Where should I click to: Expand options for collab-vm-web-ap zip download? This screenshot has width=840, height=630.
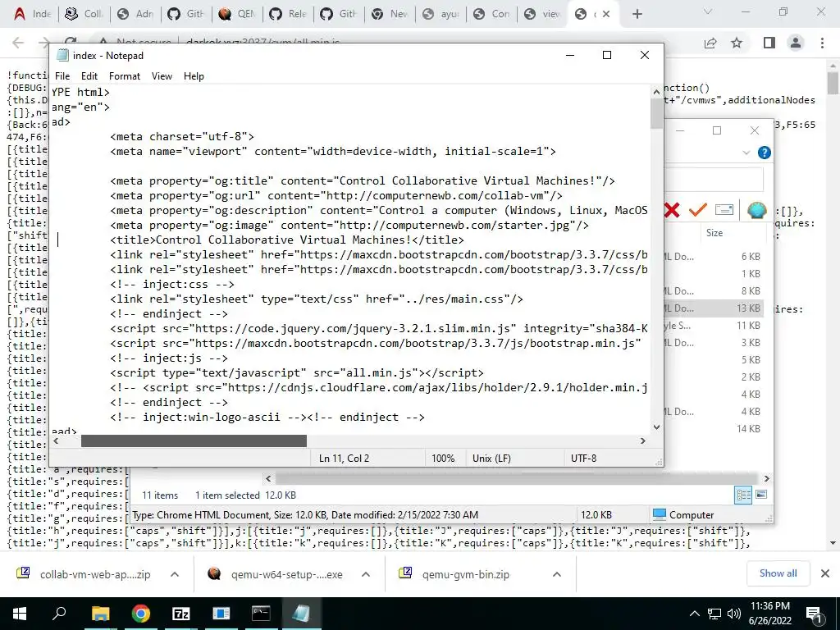tap(175, 574)
